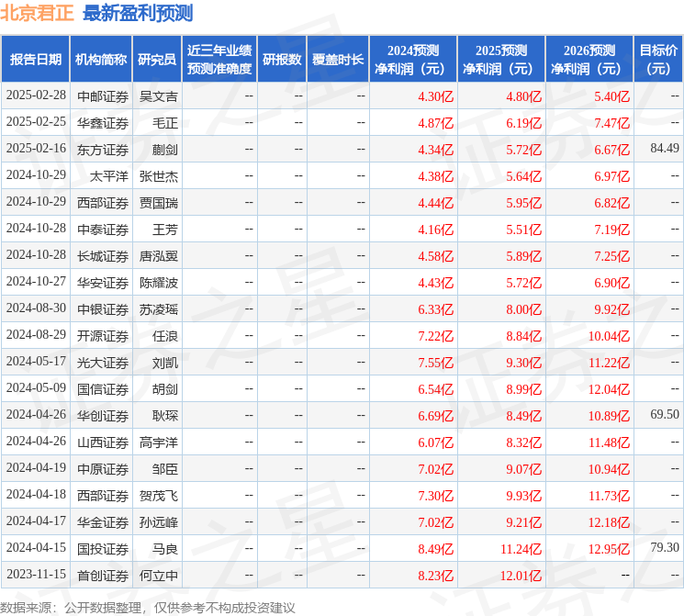Select the 研究员 column header
Image resolution: width=684 pixels, height=616 pixels.
point(157,60)
